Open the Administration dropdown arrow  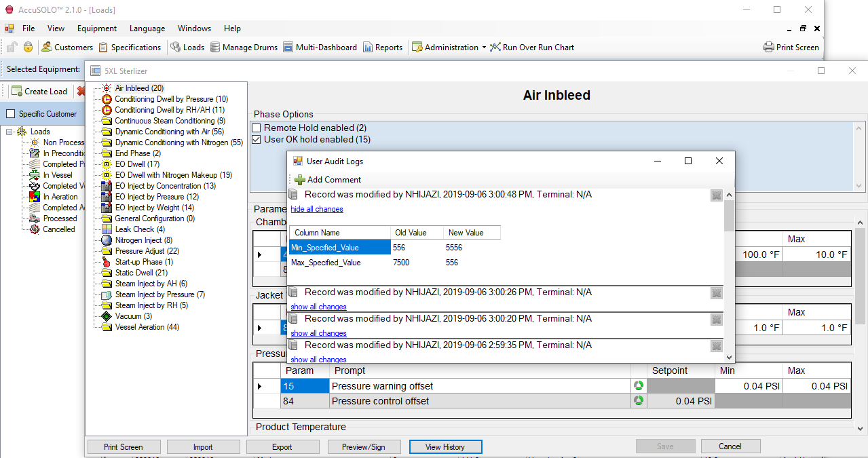click(x=484, y=47)
